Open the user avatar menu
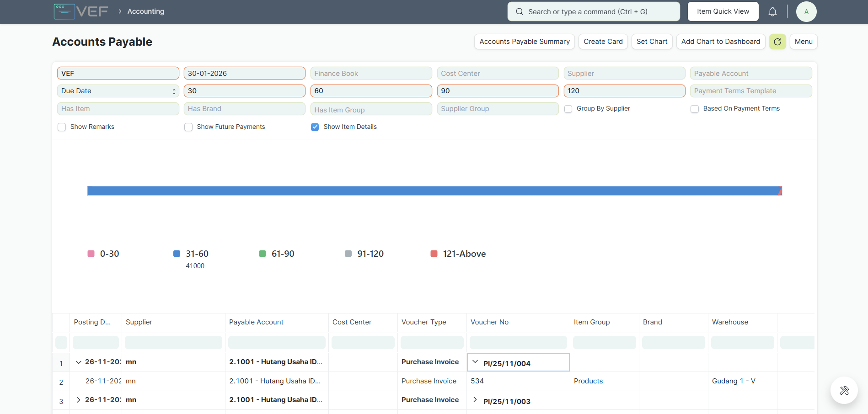This screenshot has width=868, height=414. pos(806,12)
